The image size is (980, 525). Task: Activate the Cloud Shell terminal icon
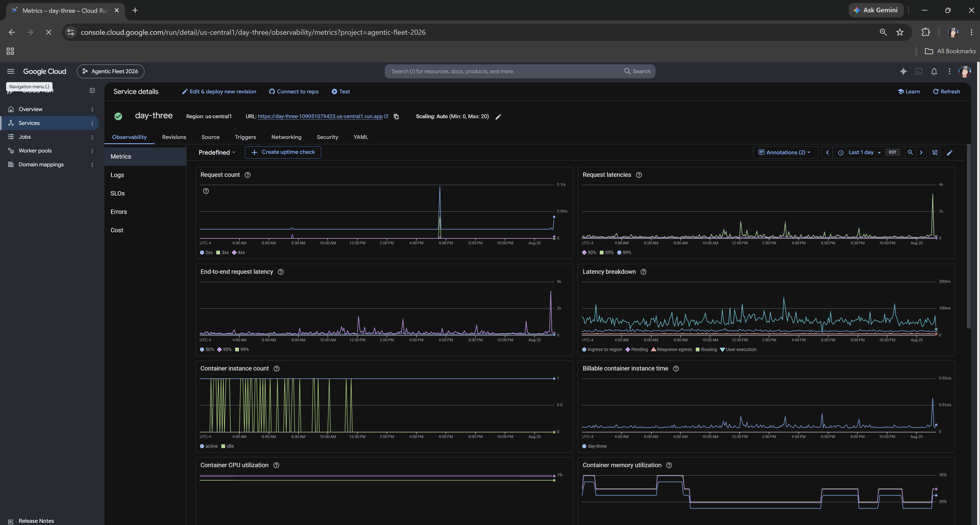click(919, 71)
